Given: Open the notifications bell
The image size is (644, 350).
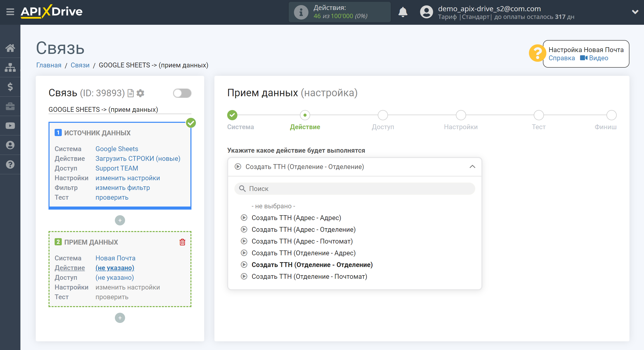Looking at the screenshot, I should pyautogui.click(x=403, y=12).
